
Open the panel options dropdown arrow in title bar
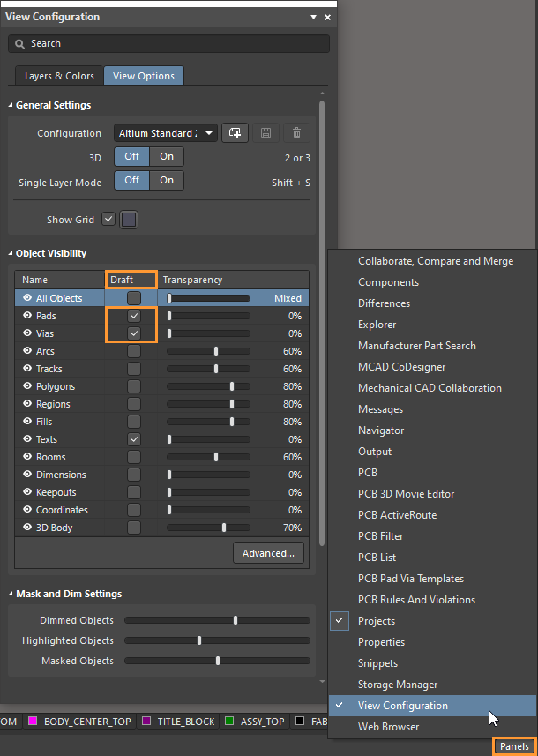click(314, 17)
